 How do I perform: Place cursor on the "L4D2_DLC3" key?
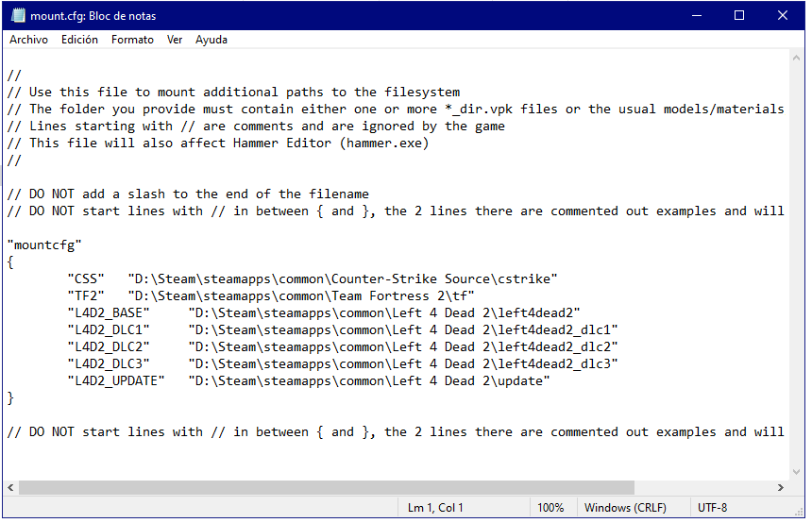click(x=109, y=364)
